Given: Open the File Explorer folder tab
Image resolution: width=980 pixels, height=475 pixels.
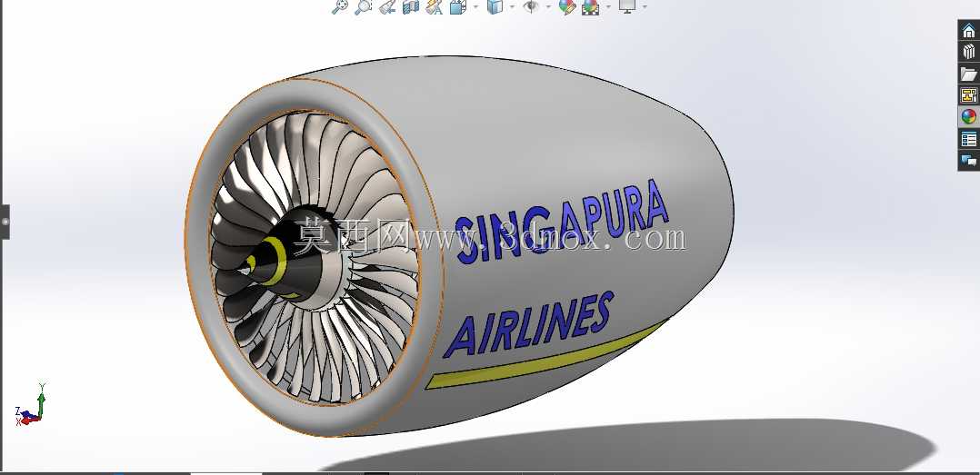Looking at the screenshot, I should click(969, 74).
